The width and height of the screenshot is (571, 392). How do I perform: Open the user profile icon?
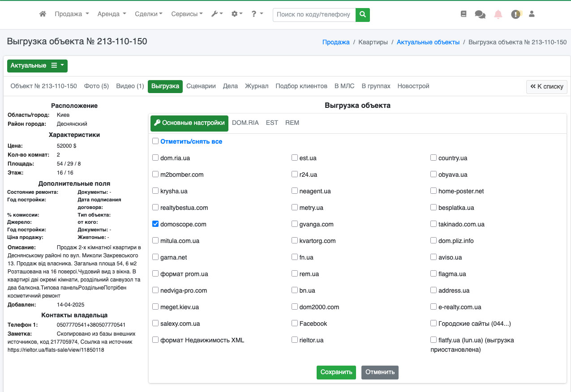pyautogui.click(x=532, y=14)
